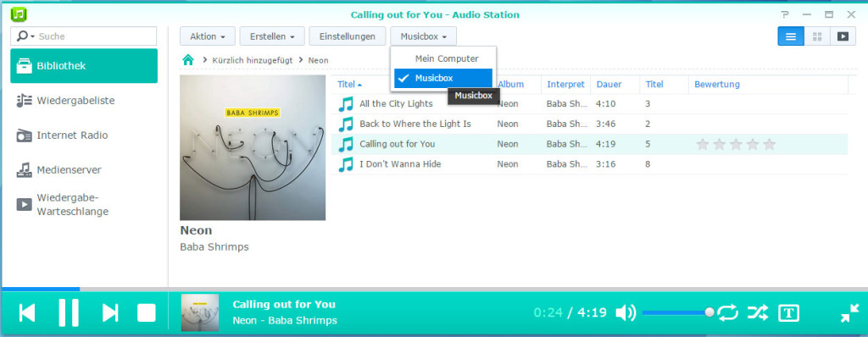The image size is (868, 337).
Task: Toggle repeat mode
Action: pyautogui.click(x=728, y=312)
